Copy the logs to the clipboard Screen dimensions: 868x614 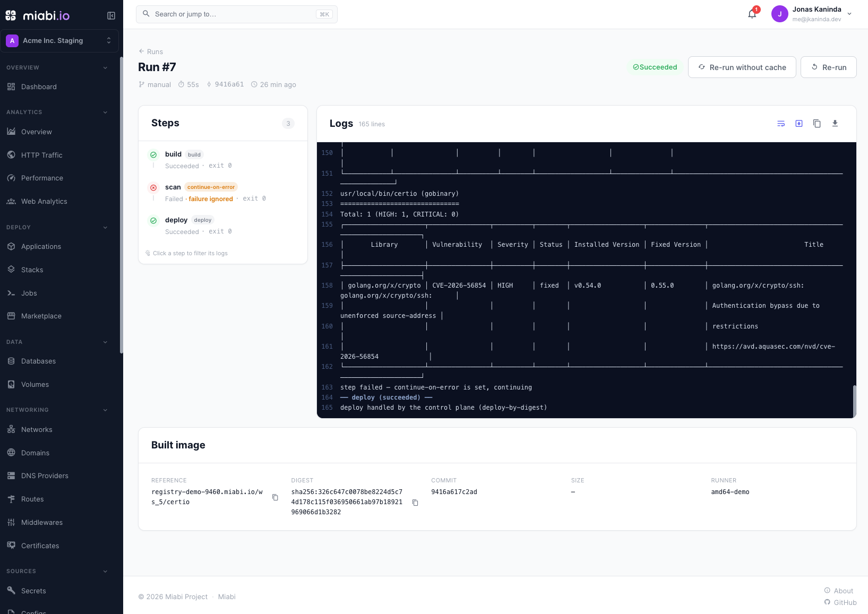click(817, 124)
